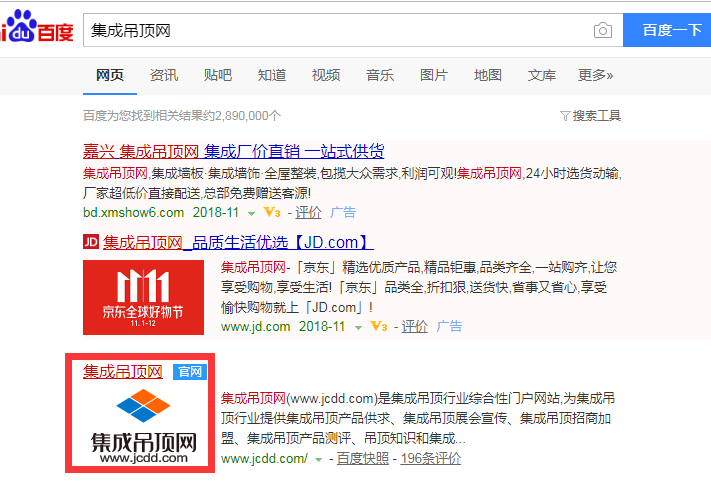Open 196条评价 reviews link

tap(431, 459)
